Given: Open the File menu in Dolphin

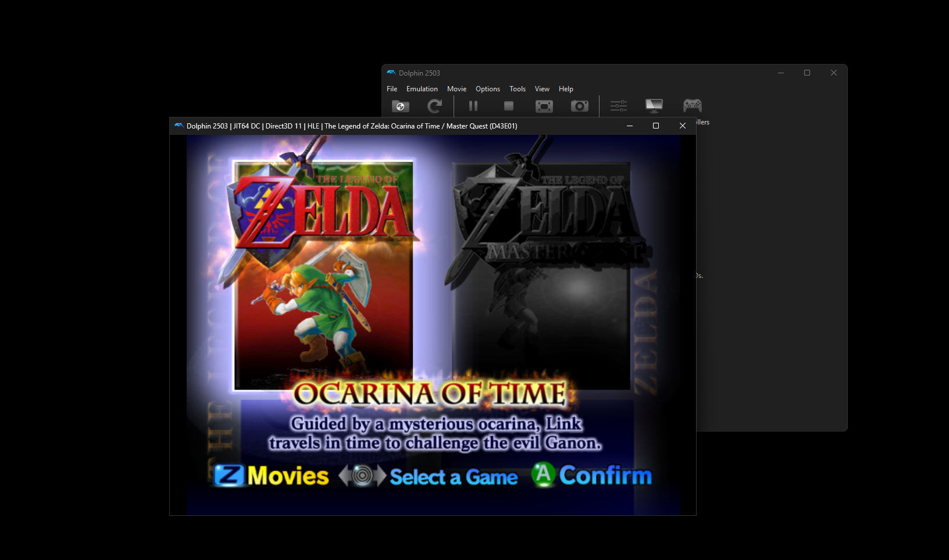Looking at the screenshot, I should pos(392,89).
